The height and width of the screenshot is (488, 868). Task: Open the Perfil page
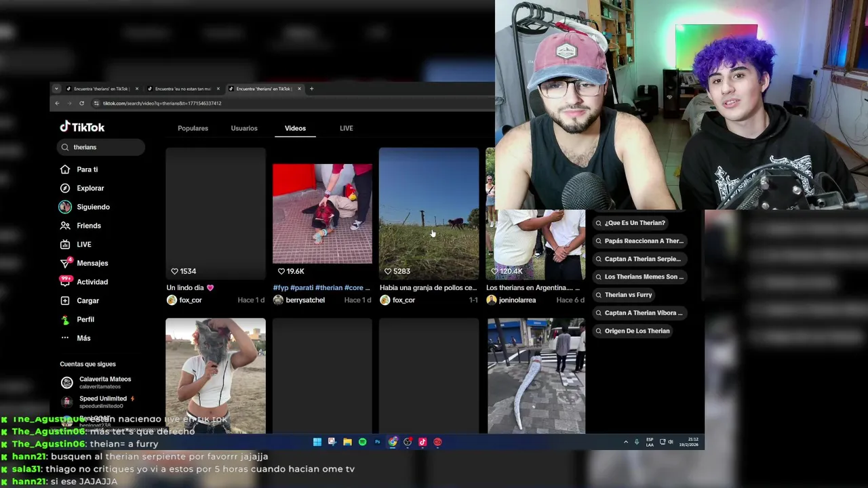tap(77, 319)
